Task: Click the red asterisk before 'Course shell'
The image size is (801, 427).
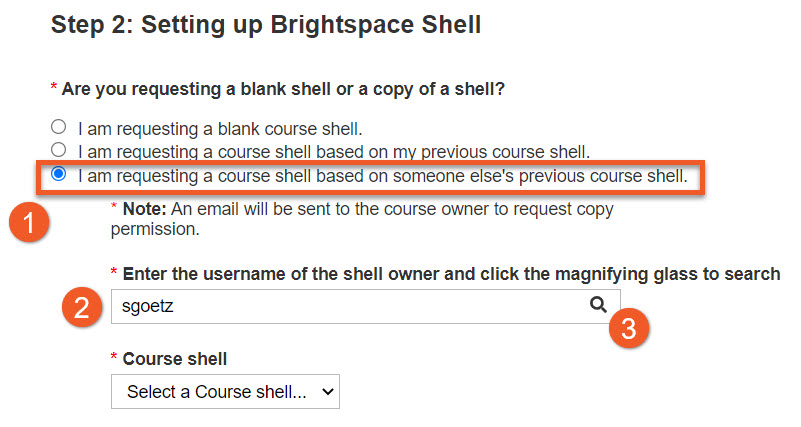Action: coord(115,358)
